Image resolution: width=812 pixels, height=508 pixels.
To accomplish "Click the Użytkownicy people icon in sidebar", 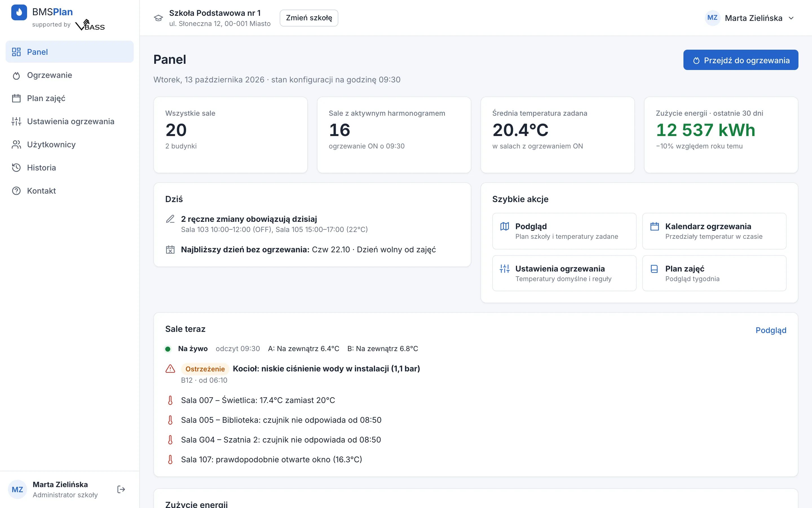I will coord(16,144).
